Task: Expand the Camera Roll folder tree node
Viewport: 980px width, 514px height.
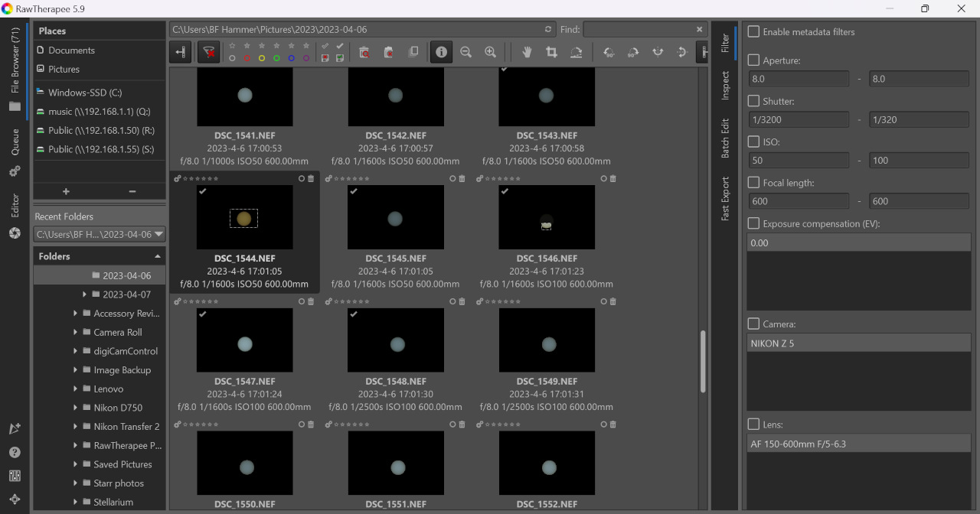Action: (x=76, y=333)
